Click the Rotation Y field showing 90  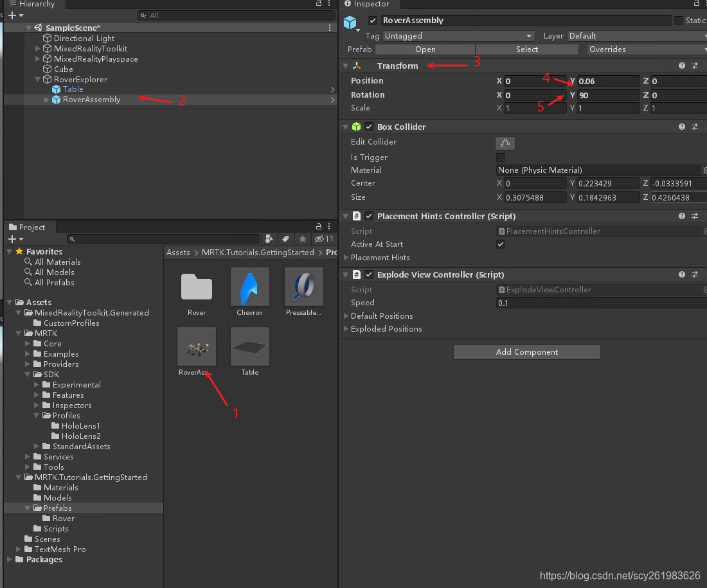click(608, 95)
